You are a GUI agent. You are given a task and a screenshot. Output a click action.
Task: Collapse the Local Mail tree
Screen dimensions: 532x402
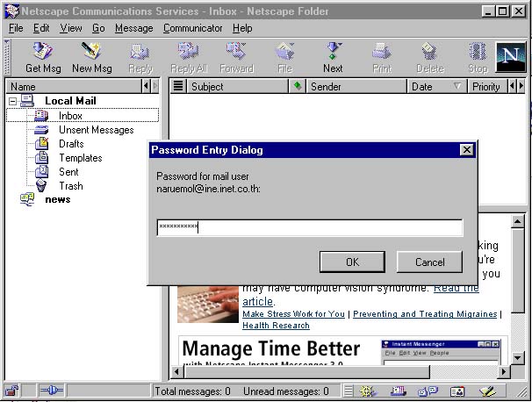point(12,101)
